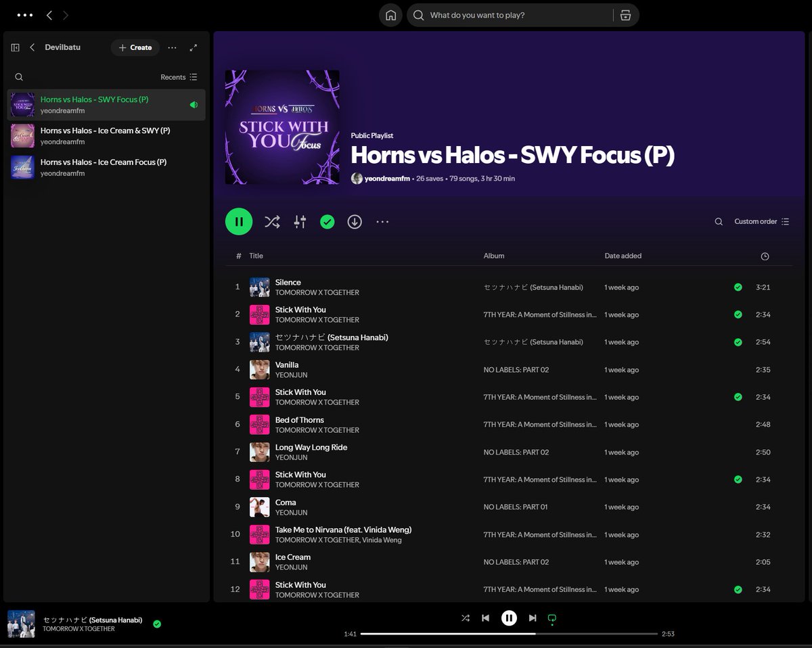
Task: Select Horns vs Halos - SWY Focus (P) in sidebar
Action: [106, 105]
